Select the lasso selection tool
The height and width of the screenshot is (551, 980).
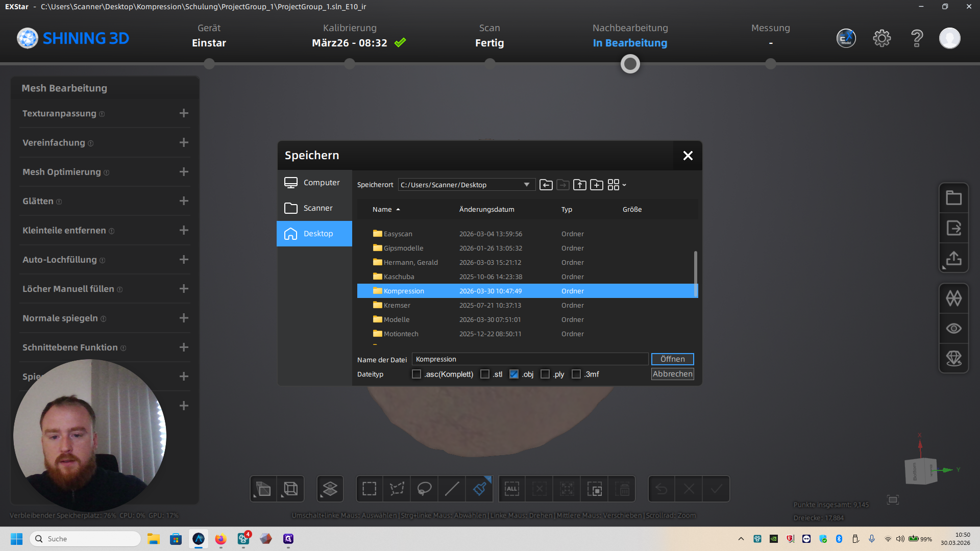click(x=424, y=489)
